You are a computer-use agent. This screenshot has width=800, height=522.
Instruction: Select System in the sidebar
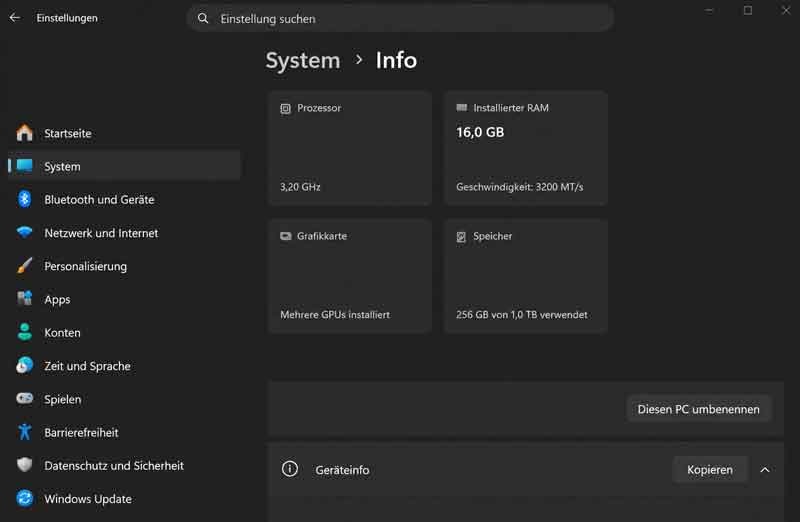coord(124,166)
